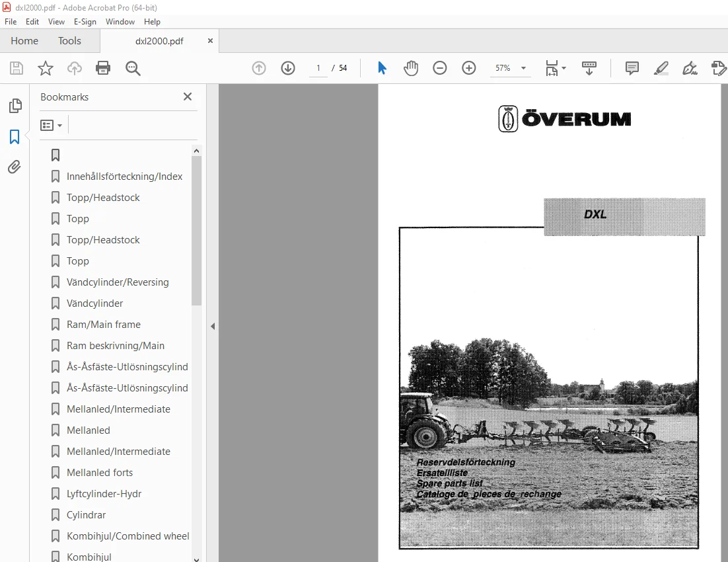
Task: Open the zoom level dropdown
Action: tap(523, 68)
